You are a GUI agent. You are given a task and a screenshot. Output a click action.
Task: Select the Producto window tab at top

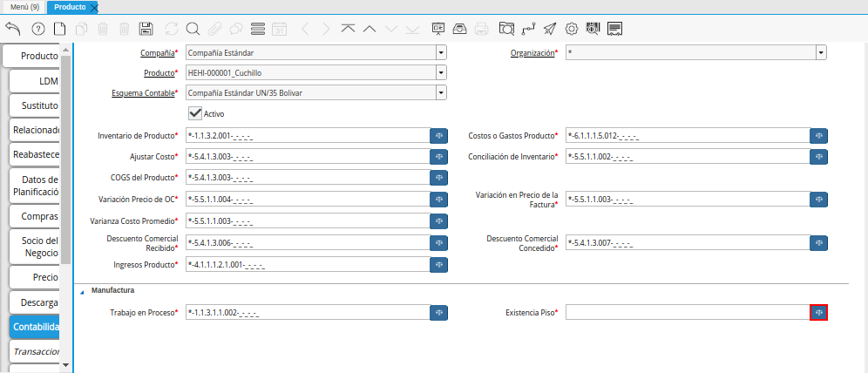pos(69,7)
